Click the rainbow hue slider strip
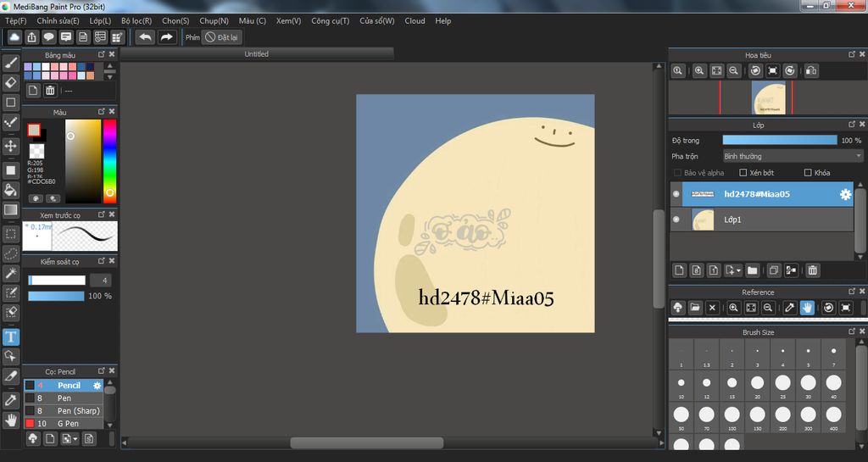Screen dimensions: 868x462 pyautogui.click(x=109, y=162)
